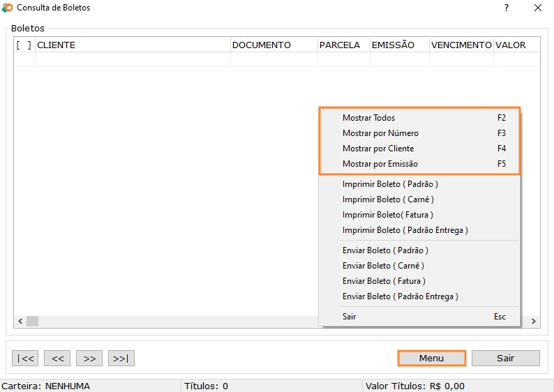Choose Enviar Boleto ( Fatura ) menu item
Screen dimensions: 554x392
click(384, 281)
